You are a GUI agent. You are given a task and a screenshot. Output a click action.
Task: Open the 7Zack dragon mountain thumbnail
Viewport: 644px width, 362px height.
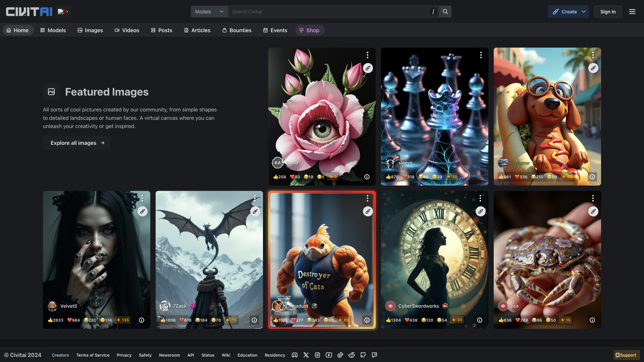(x=209, y=260)
